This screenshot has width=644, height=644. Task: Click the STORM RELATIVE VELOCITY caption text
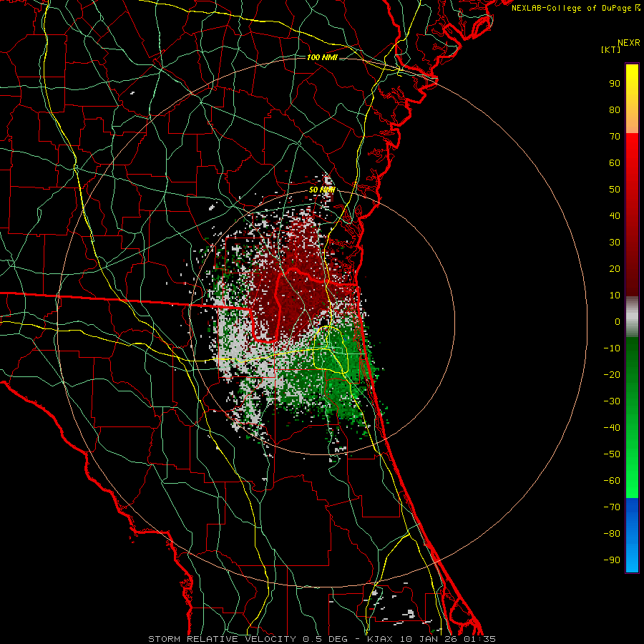coord(222,639)
